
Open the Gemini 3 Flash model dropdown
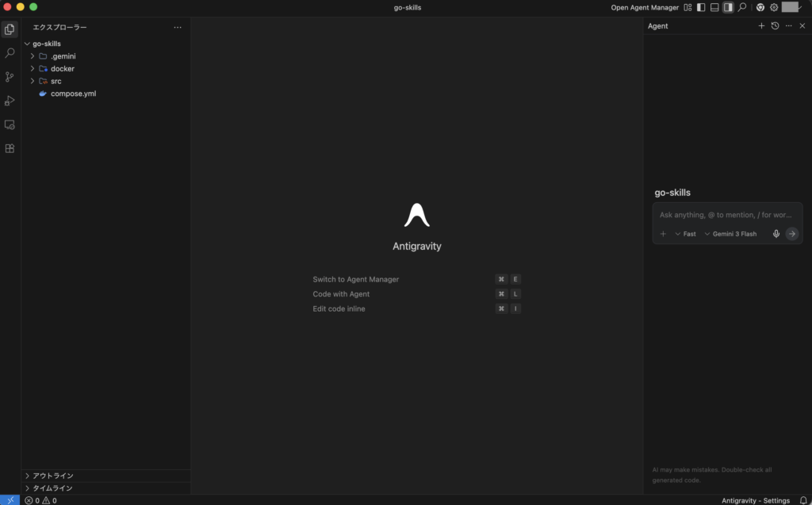(730, 234)
